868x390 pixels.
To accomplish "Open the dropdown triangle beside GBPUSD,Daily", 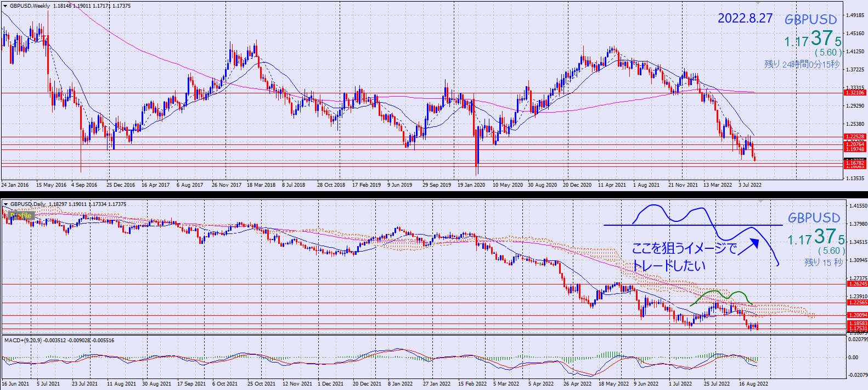I will coord(5,204).
